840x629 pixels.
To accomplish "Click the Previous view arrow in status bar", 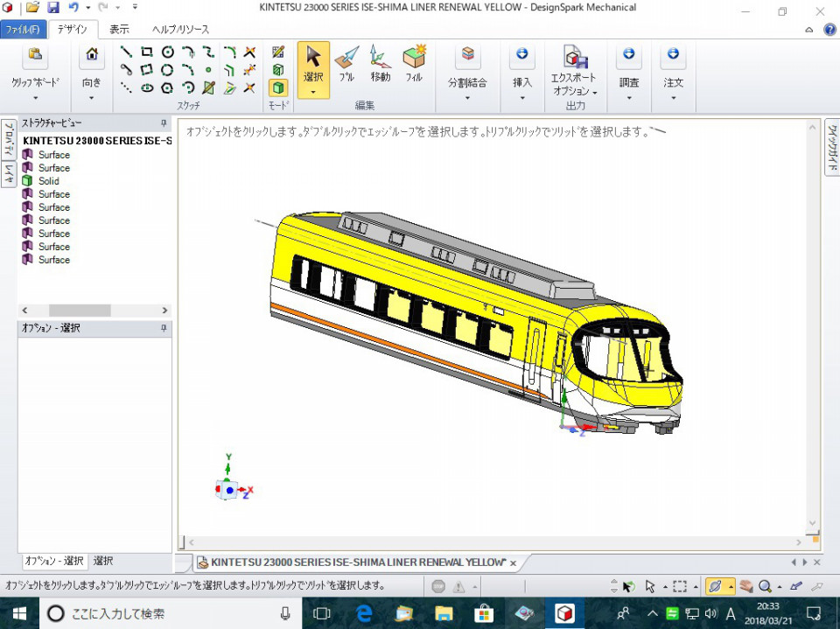I will (796, 586).
